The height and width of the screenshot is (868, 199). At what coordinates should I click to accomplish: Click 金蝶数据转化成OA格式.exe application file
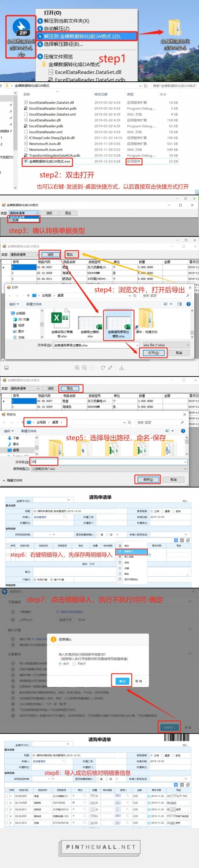click(49, 161)
